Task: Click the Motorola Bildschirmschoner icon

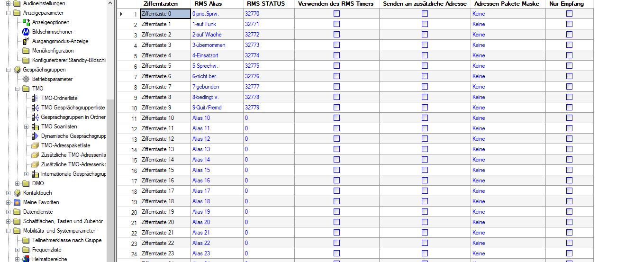Action: [26, 32]
